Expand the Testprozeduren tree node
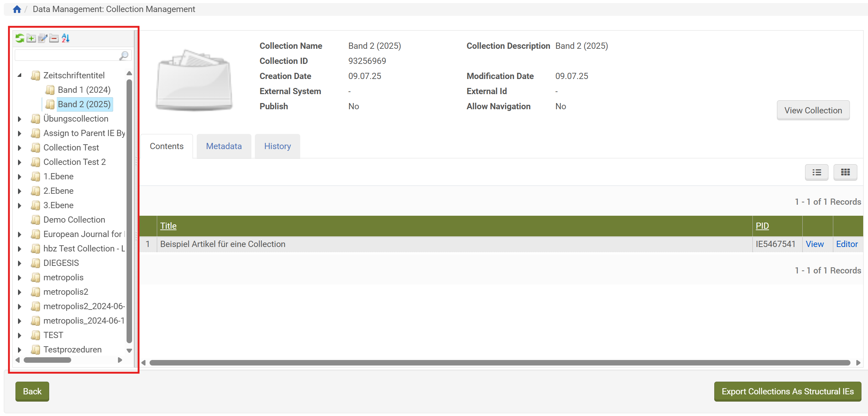 pyautogui.click(x=20, y=350)
